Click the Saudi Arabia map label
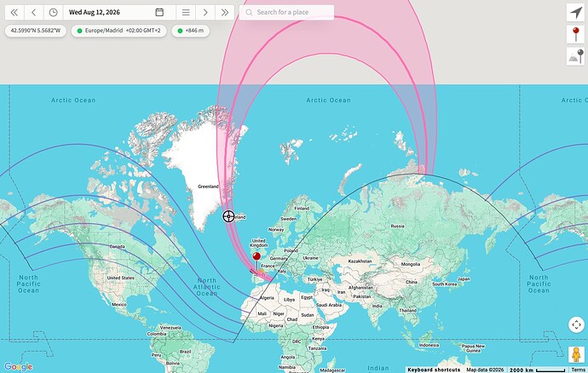 pyautogui.click(x=329, y=305)
